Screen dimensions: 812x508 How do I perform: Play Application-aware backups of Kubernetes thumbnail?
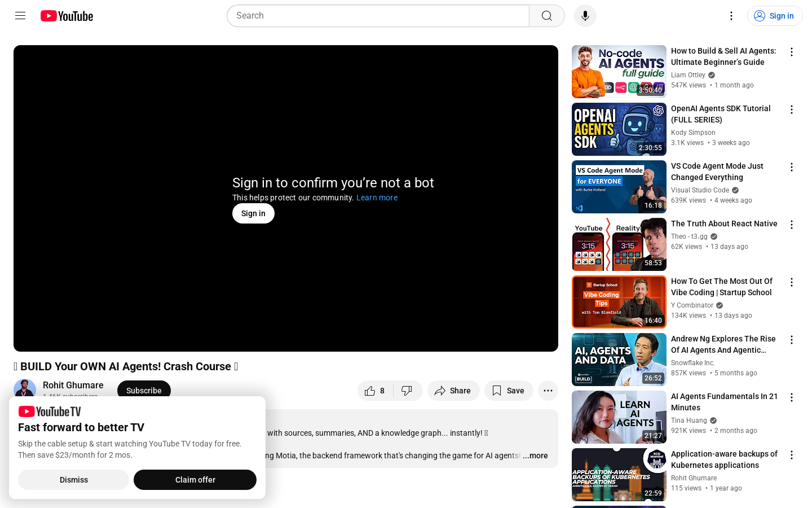[x=619, y=475]
